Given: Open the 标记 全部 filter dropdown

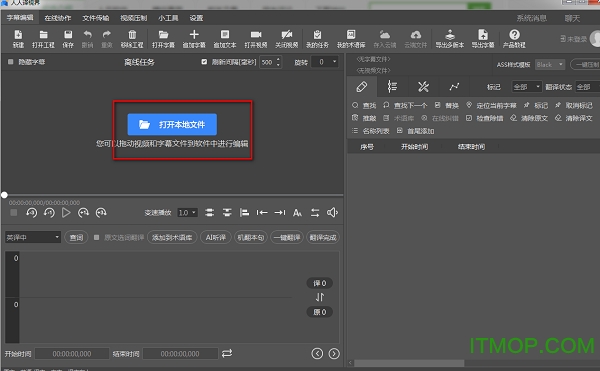Looking at the screenshot, I should [527, 87].
